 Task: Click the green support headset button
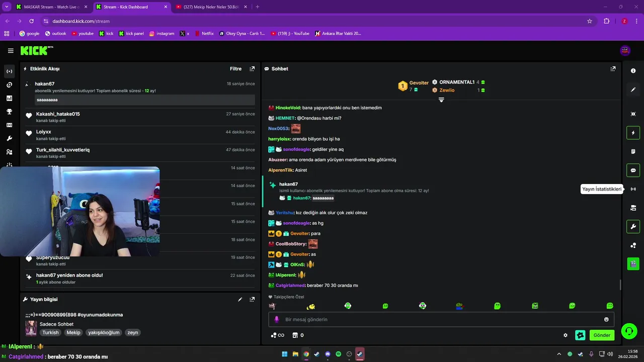tap(629, 331)
